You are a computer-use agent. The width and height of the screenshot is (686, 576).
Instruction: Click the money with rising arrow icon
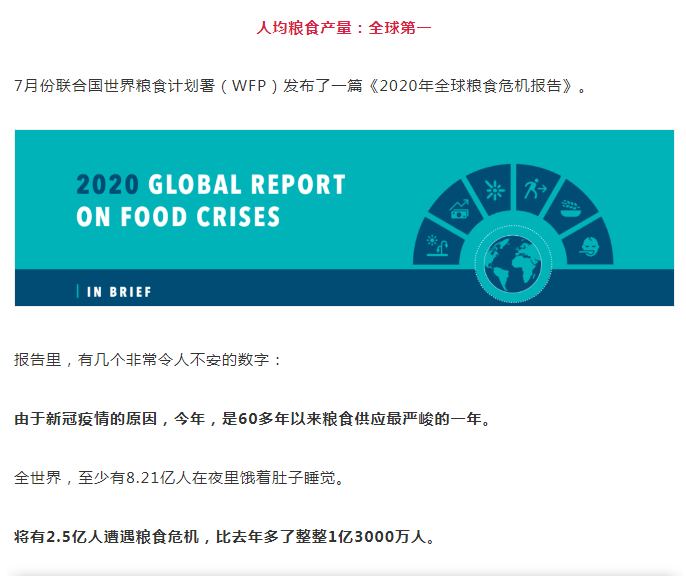coord(461,208)
